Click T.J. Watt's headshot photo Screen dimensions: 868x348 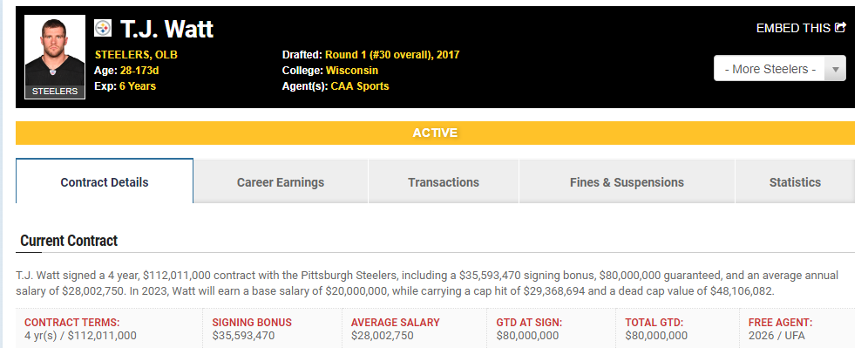pos(55,57)
